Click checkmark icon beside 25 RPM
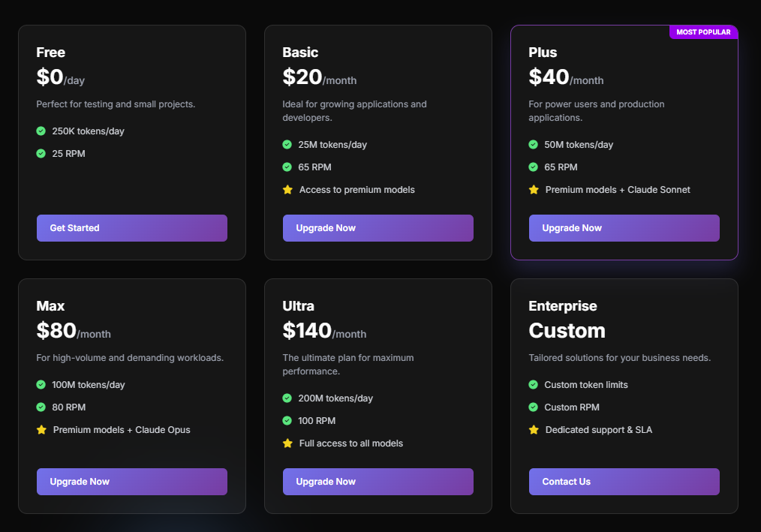The width and height of the screenshot is (761, 532). click(x=41, y=153)
